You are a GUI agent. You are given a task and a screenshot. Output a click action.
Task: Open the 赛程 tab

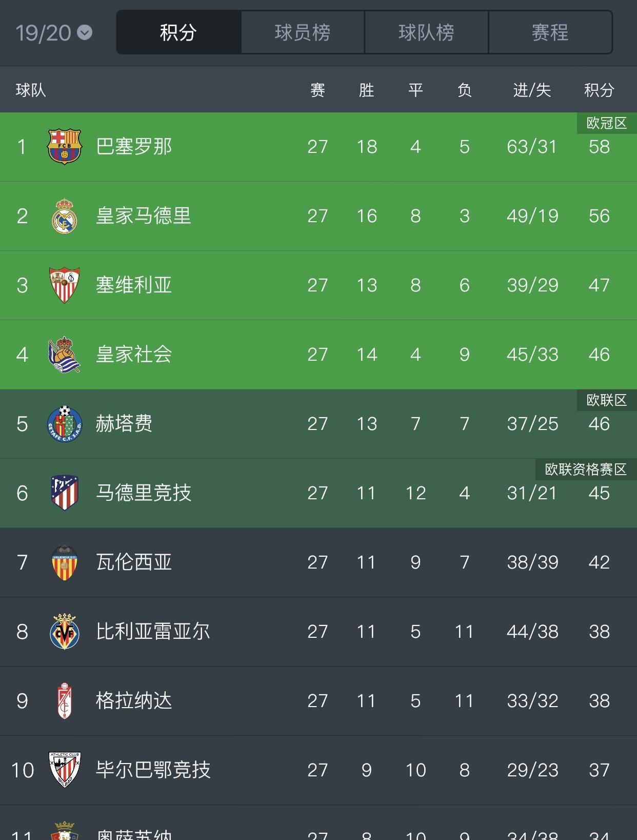[x=550, y=32]
